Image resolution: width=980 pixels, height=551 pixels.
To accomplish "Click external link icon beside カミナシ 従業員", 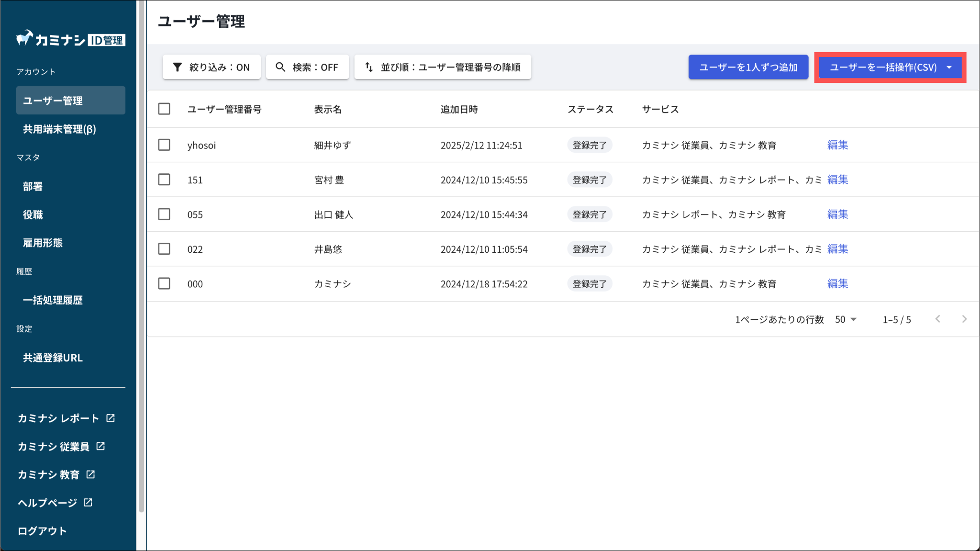I will (x=100, y=446).
